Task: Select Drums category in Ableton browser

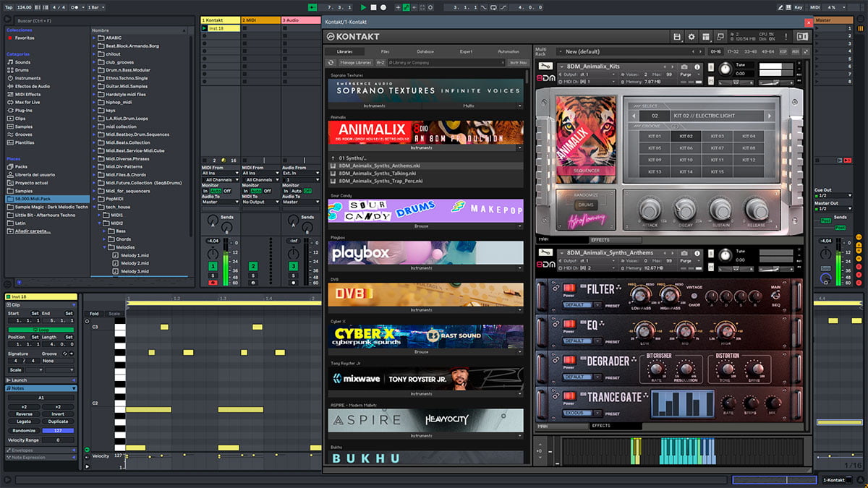Action: click(x=22, y=70)
